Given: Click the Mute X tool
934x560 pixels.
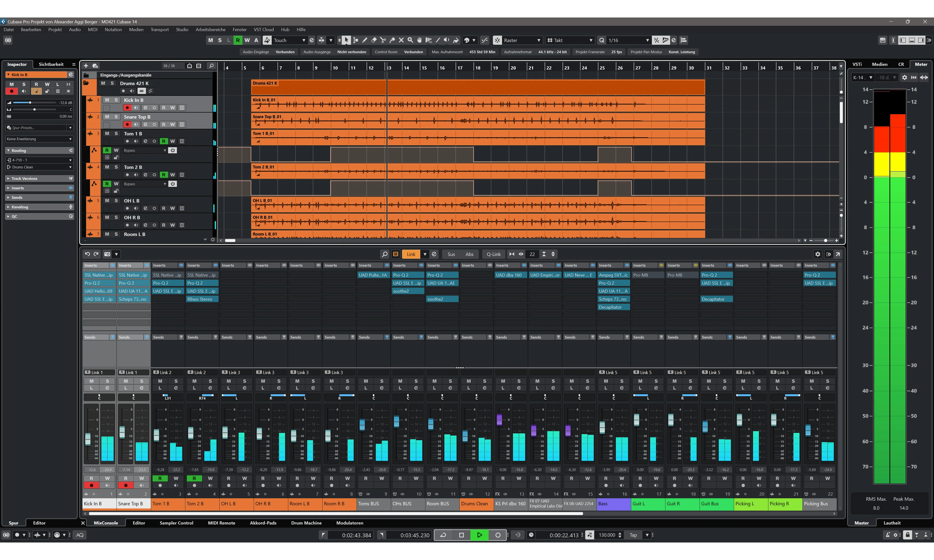Looking at the screenshot, I should click(401, 40).
